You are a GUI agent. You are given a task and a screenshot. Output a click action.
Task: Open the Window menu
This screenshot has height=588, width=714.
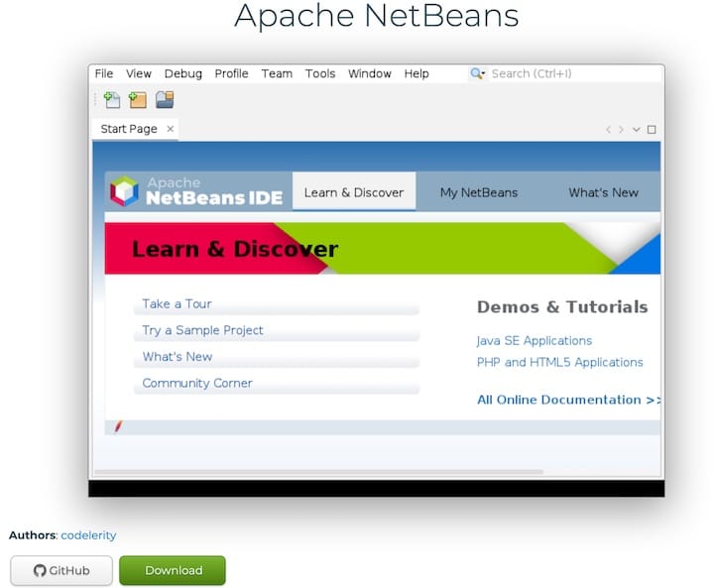[370, 73]
